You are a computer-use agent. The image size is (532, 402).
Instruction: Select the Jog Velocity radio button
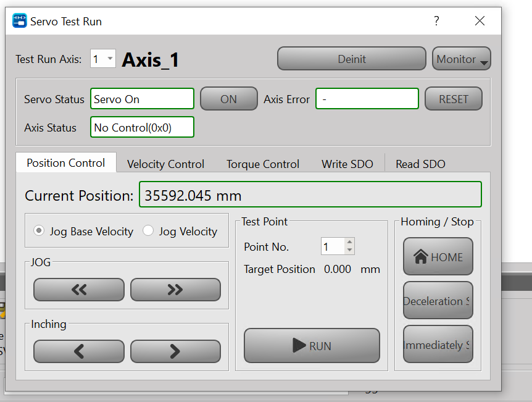pyautogui.click(x=148, y=231)
